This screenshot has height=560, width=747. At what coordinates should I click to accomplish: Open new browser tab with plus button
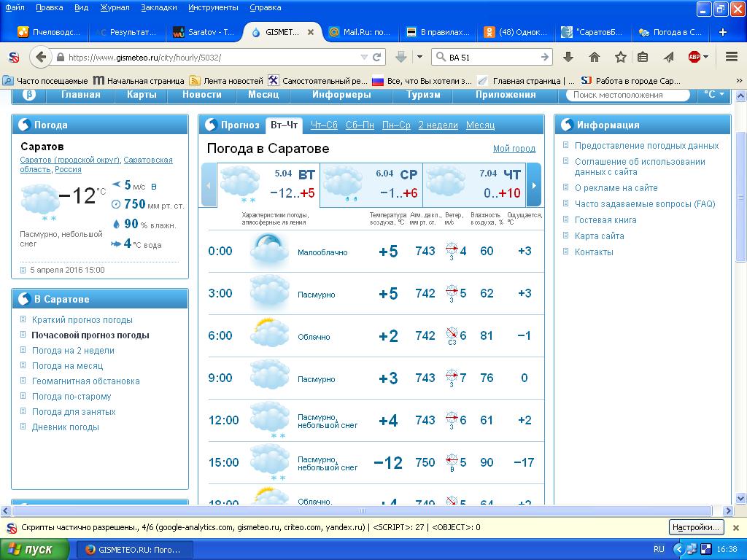point(723,32)
